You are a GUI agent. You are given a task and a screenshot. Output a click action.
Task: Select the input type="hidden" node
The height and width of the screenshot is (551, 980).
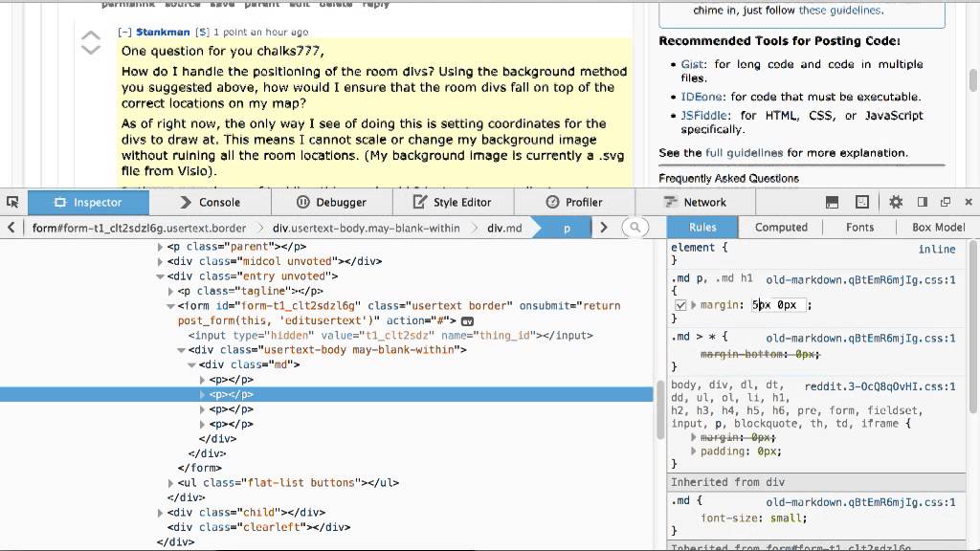click(x=390, y=336)
